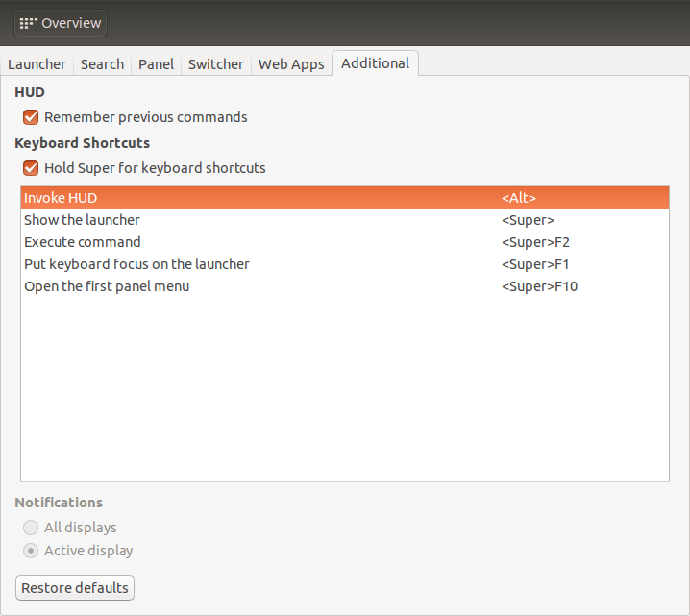Click the Restore defaults button
This screenshot has width=690, height=616.
[75, 588]
